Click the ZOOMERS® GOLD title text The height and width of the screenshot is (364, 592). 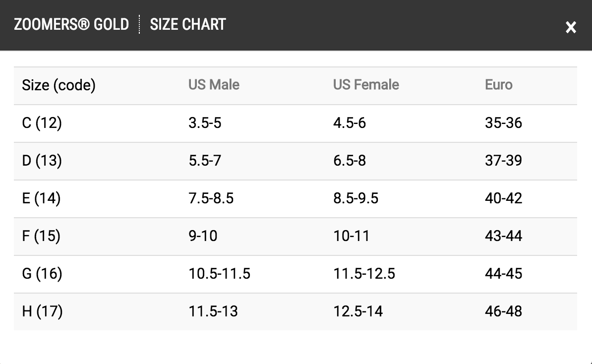pyautogui.click(x=71, y=24)
